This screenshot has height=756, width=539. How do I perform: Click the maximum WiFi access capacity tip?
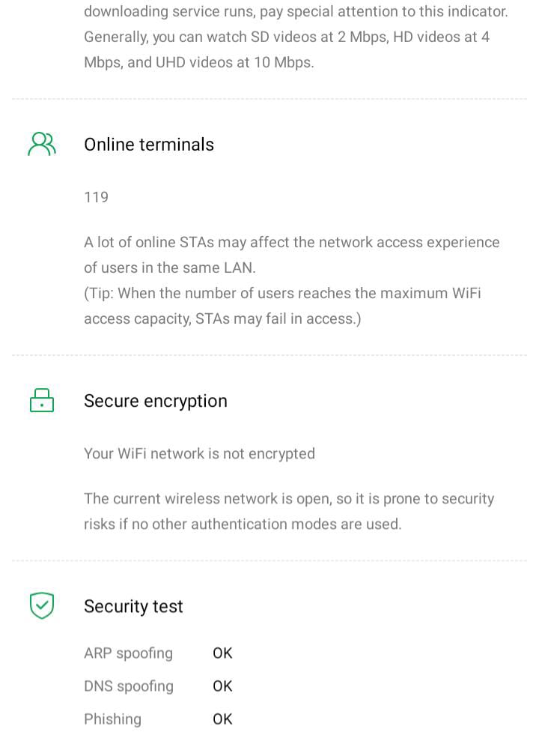282,306
